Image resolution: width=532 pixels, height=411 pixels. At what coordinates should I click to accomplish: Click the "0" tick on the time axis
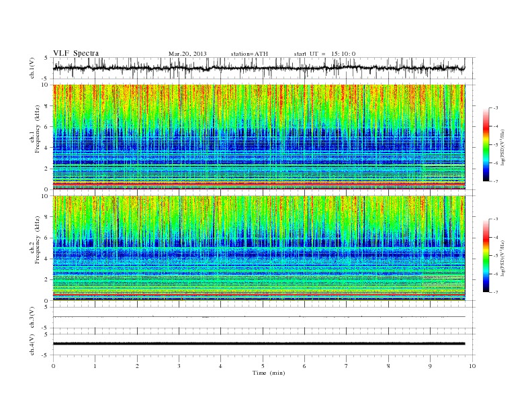click(53, 366)
